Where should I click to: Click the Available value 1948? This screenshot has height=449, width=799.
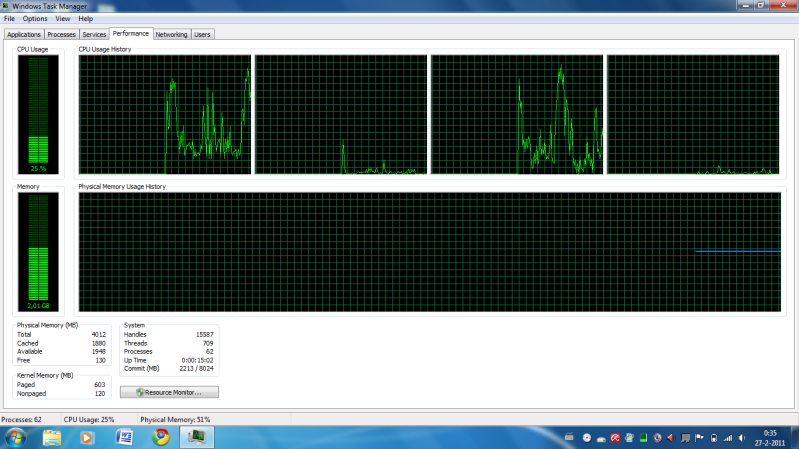[x=99, y=352]
